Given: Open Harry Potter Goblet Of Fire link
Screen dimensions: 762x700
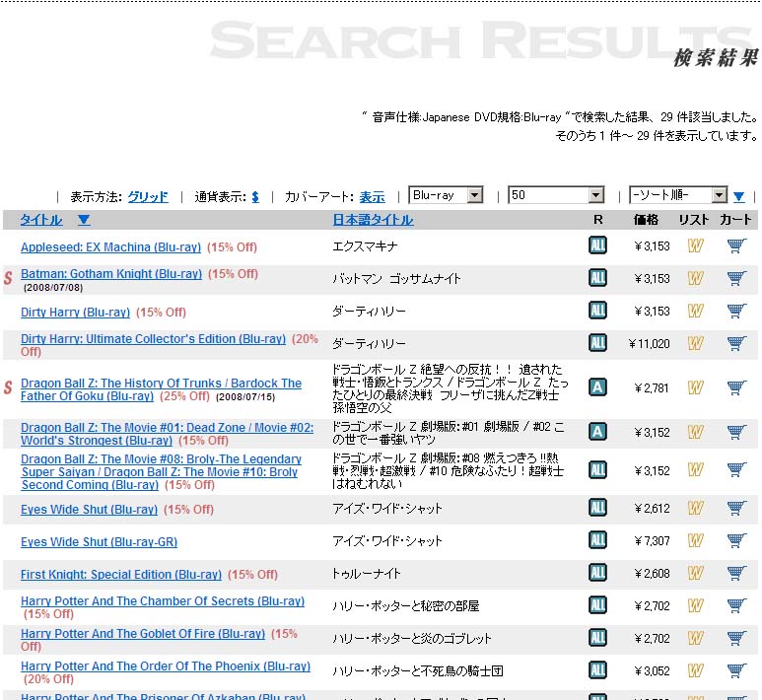Looking at the screenshot, I should (143, 634).
